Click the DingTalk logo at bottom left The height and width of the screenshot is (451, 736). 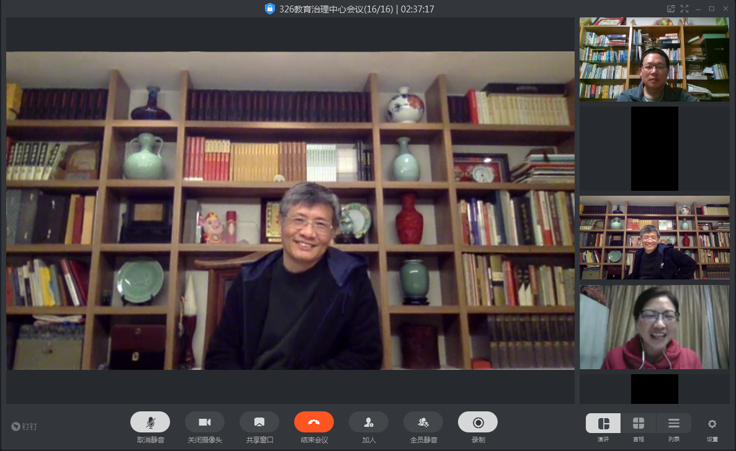[24, 426]
